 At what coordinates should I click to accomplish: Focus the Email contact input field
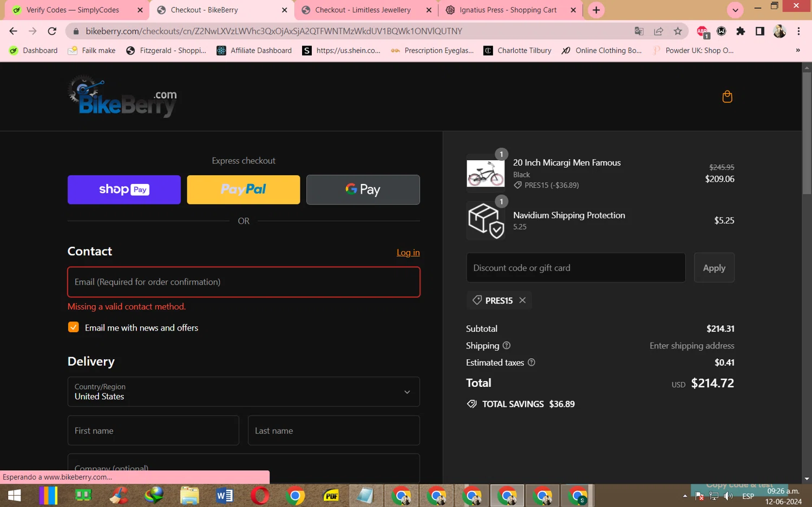click(244, 282)
